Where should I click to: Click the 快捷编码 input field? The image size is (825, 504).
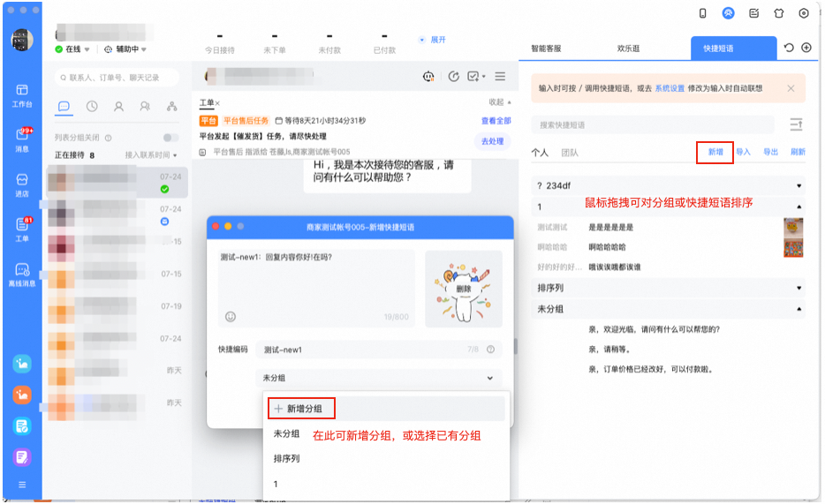coord(378,350)
